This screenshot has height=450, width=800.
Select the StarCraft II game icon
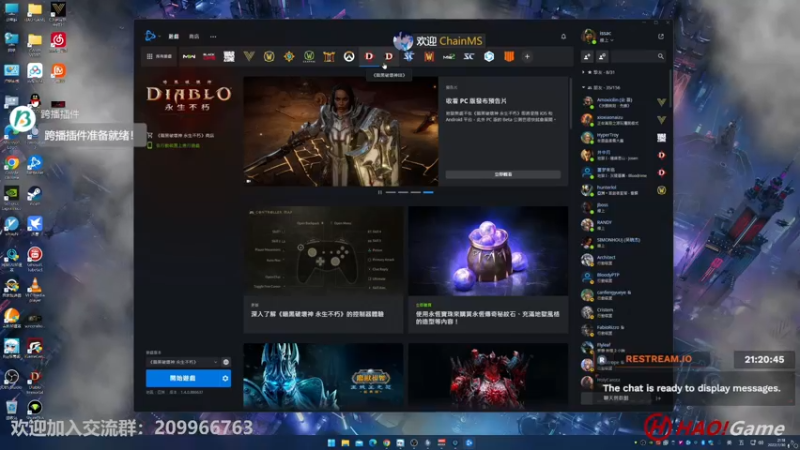[x=409, y=57]
